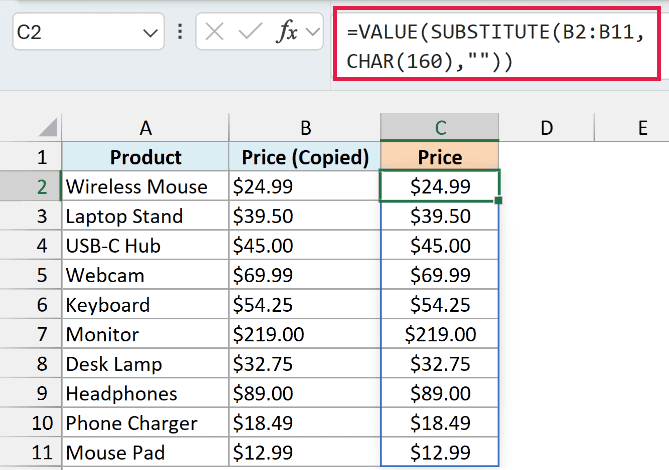Select column D header
This screenshot has width=669, height=470.
pyautogui.click(x=547, y=128)
